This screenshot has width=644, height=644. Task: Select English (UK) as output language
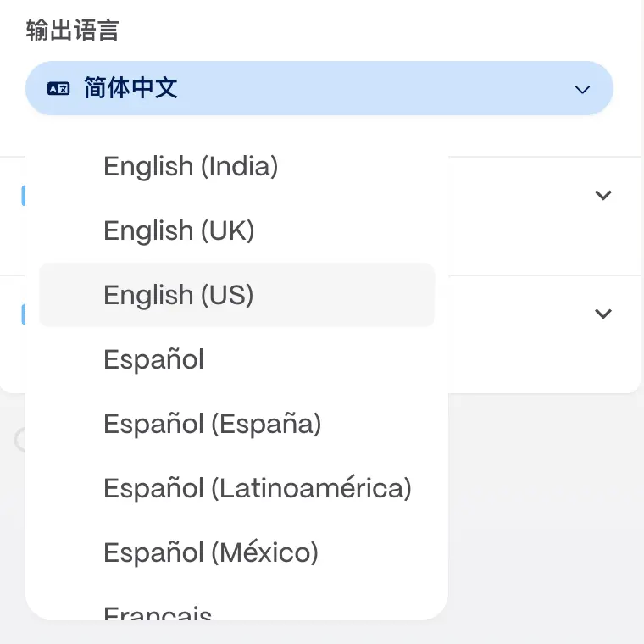(x=179, y=230)
